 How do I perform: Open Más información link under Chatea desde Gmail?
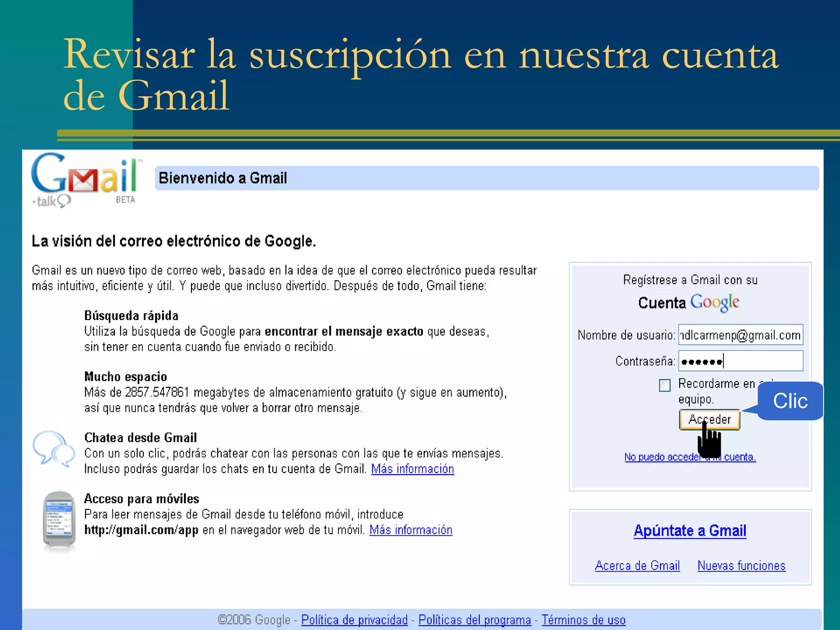click(413, 469)
